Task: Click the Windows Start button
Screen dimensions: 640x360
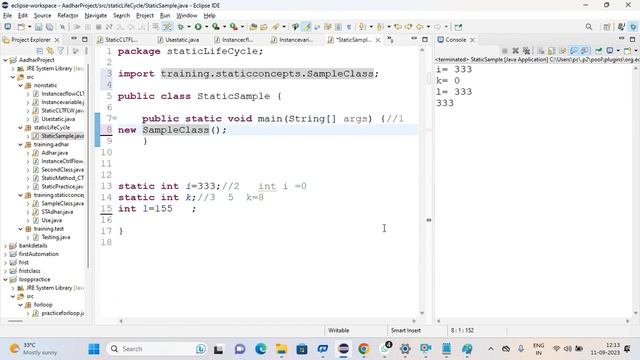Action: pyautogui.click(x=94, y=349)
